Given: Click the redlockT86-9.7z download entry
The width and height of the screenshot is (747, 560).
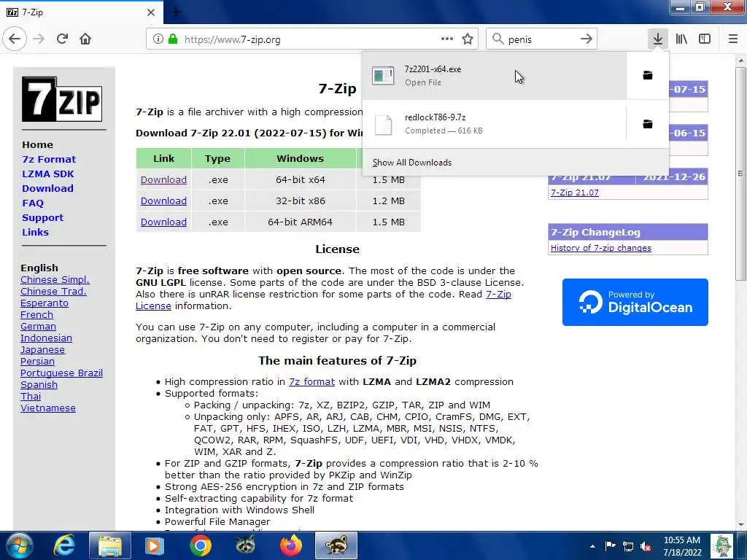Looking at the screenshot, I should (494, 124).
